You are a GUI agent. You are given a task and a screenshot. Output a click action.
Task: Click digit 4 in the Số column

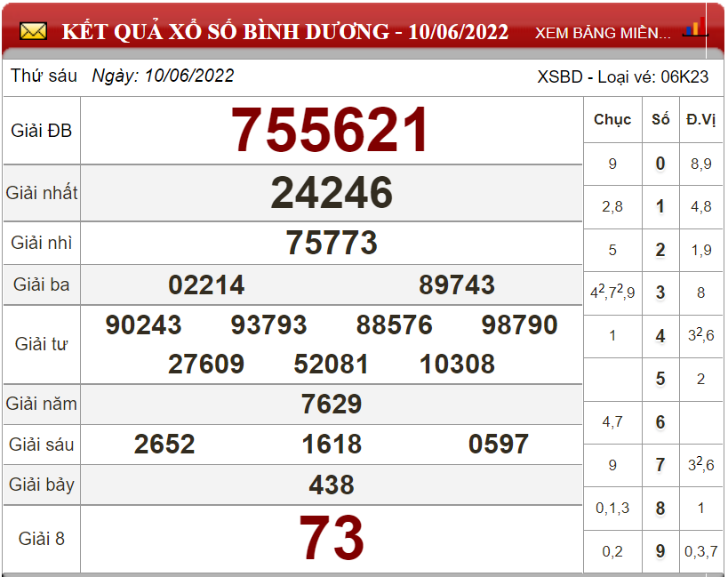point(660,335)
